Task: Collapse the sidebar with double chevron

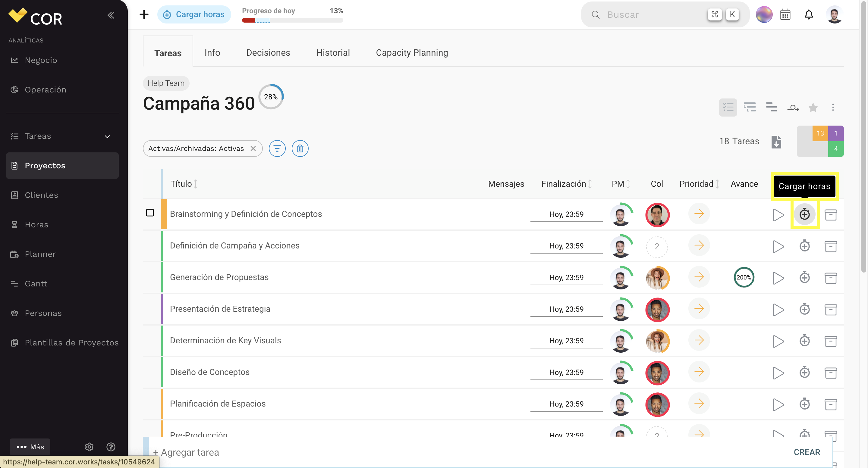Action: pos(111,15)
